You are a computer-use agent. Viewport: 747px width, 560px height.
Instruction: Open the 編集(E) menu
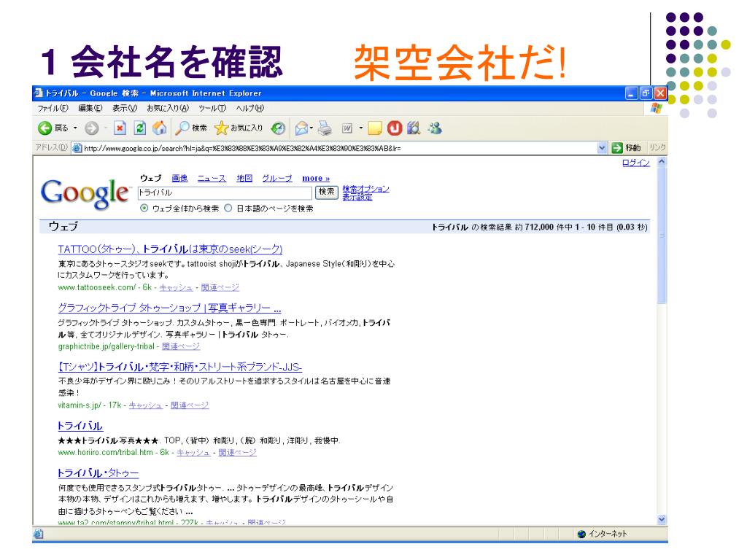coord(90,108)
